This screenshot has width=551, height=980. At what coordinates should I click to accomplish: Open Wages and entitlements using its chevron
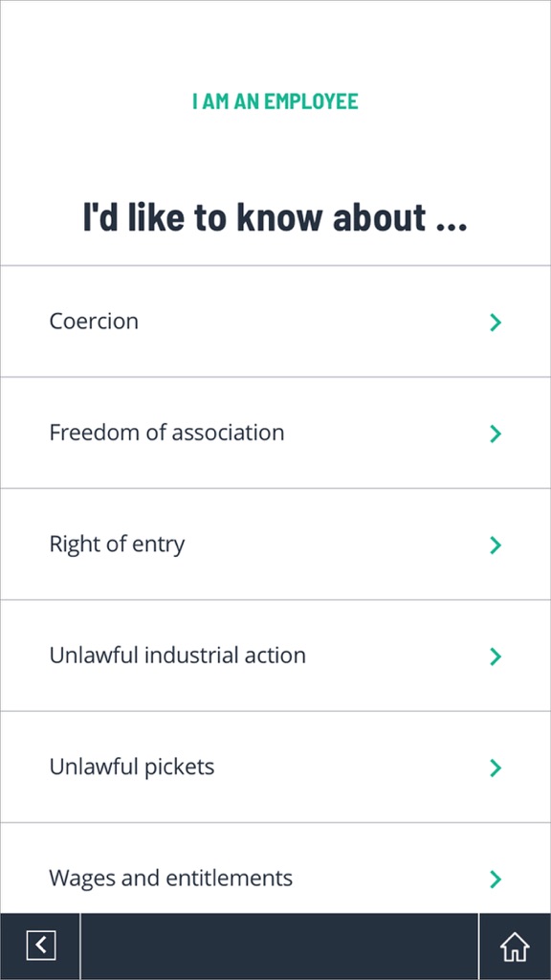(496, 879)
